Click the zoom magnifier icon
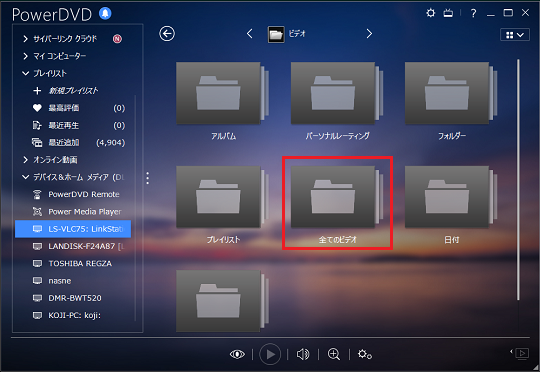The width and height of the screenshot is (540, 372). coord(334,354)
